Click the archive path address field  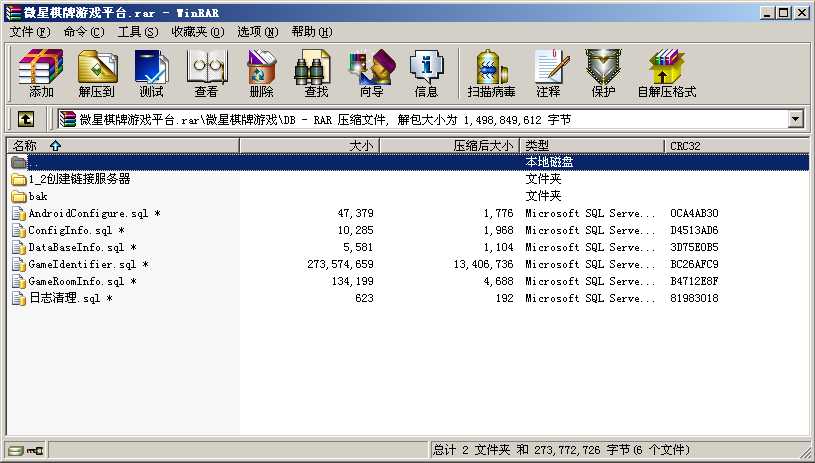coord(423,120)
